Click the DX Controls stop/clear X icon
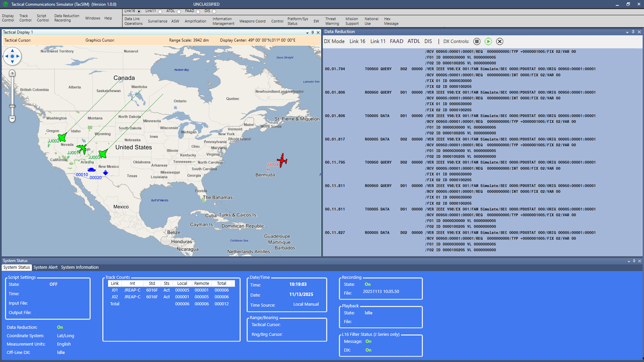Viewport: 644px width, 362px height. [499, 41]
